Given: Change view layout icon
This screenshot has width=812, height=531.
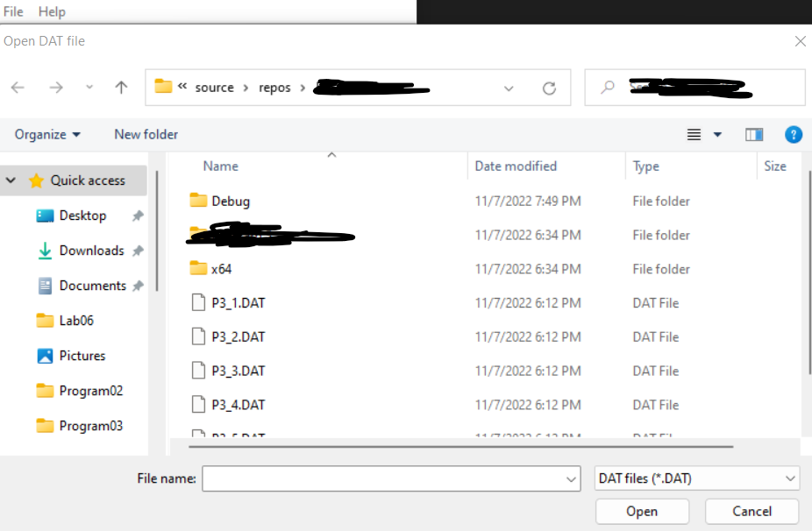Looking at the screenshot, I should [x=694, y=135].
